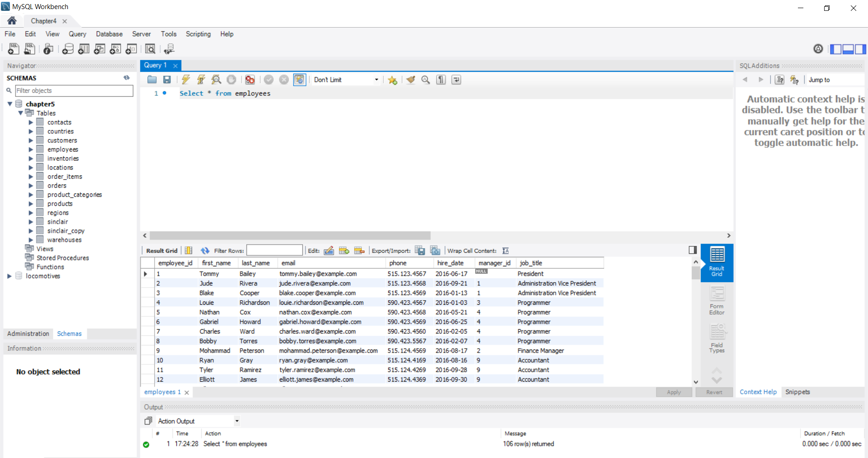
Task: Toggle word wrap in the query editor
Action: click(x=457, y=80)
